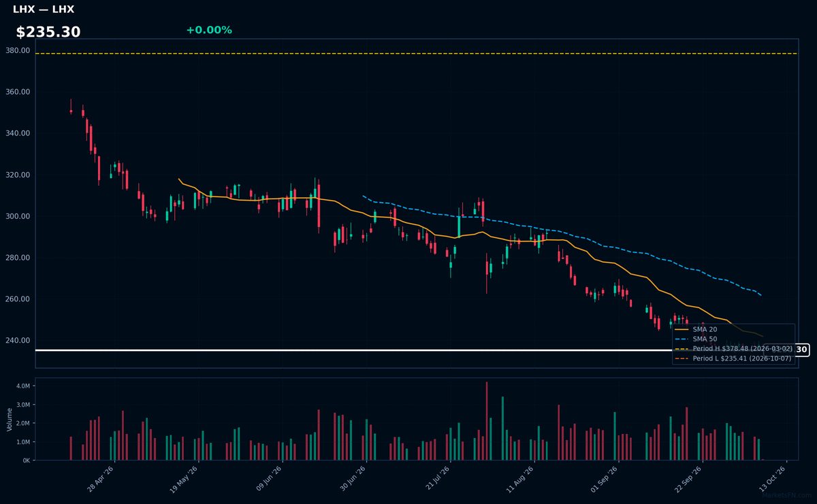Select the 30 Jun '26 date label
The image size is (817, 504).
353,477
